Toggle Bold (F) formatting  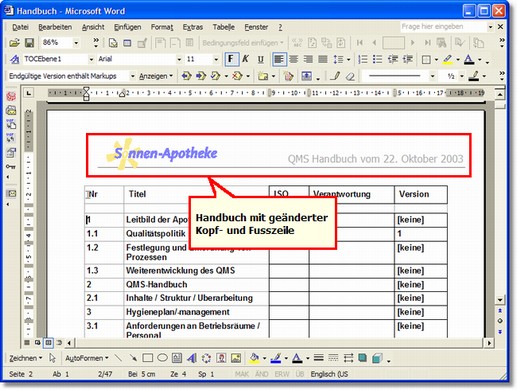[x=231, y=59]
